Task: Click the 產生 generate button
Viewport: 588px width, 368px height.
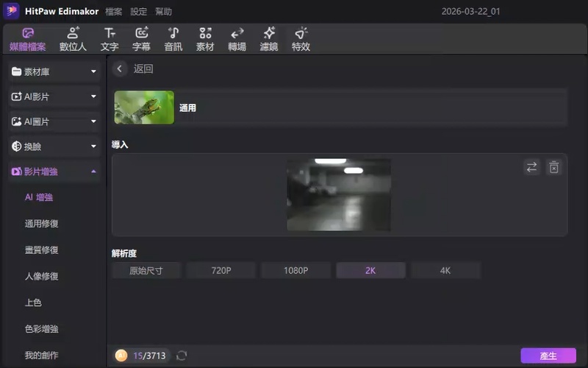Action: pos(548,355)
